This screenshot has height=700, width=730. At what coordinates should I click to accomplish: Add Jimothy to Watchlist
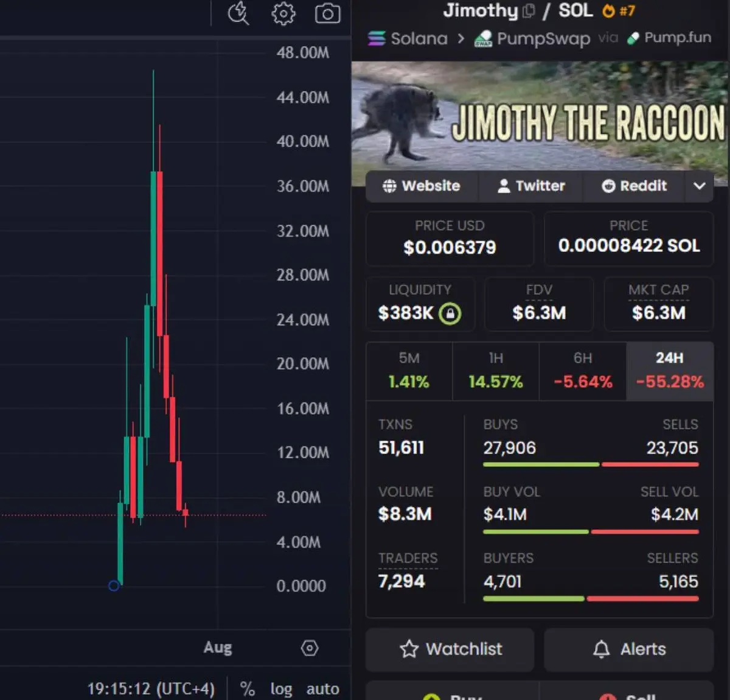click(450, 649)
